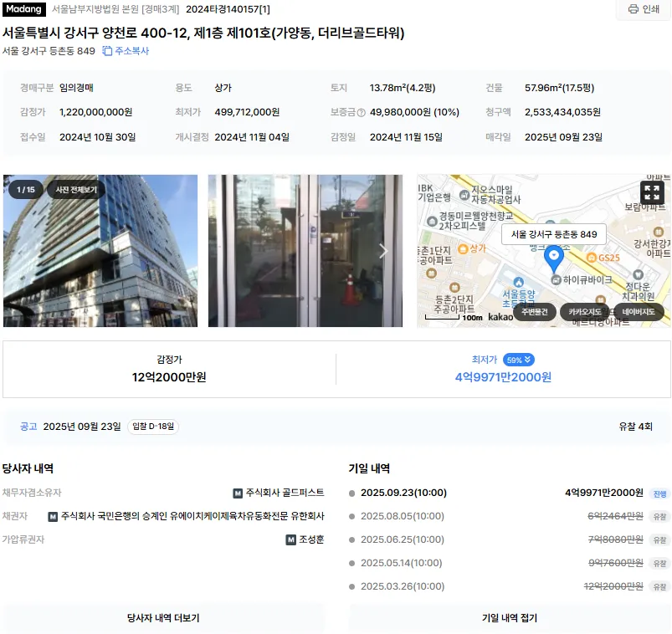672x634 pixels.
Task: Open 카카오지도 map button
Action: click(x=585, y=312)
